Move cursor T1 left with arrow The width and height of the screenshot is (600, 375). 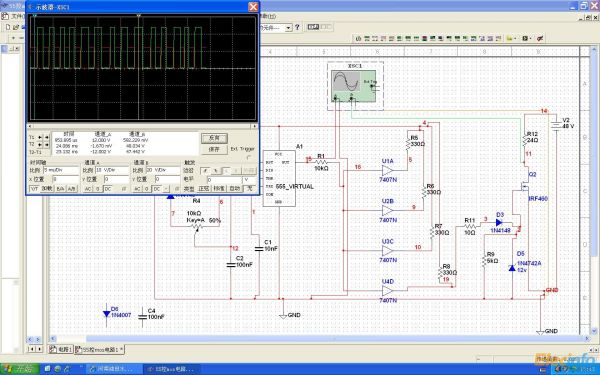tap(39, 137)
